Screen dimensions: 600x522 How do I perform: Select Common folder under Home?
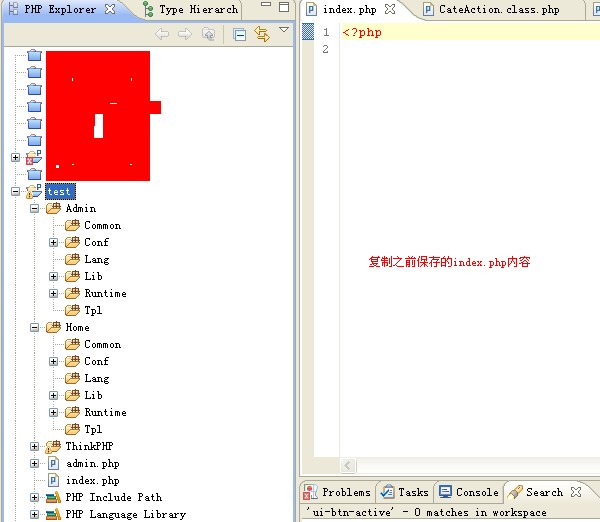(103, 344)
